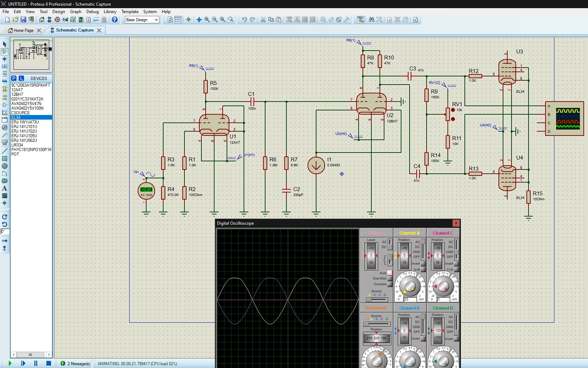Select the 2D graphics text A tool
The image size is (588, 368).
(5, 188)
